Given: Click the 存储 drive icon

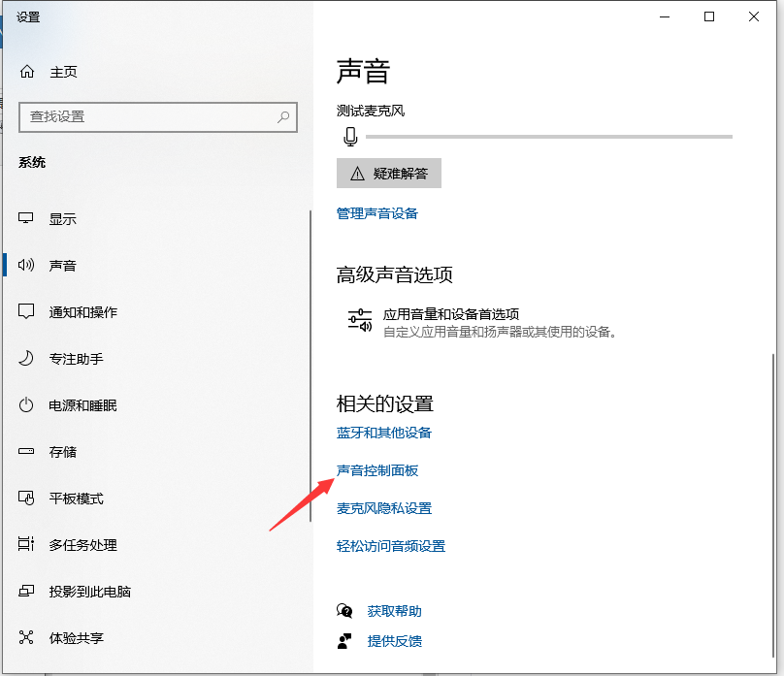Looking at the screenshot, I should pyautogui.click(x=26, y=451).
